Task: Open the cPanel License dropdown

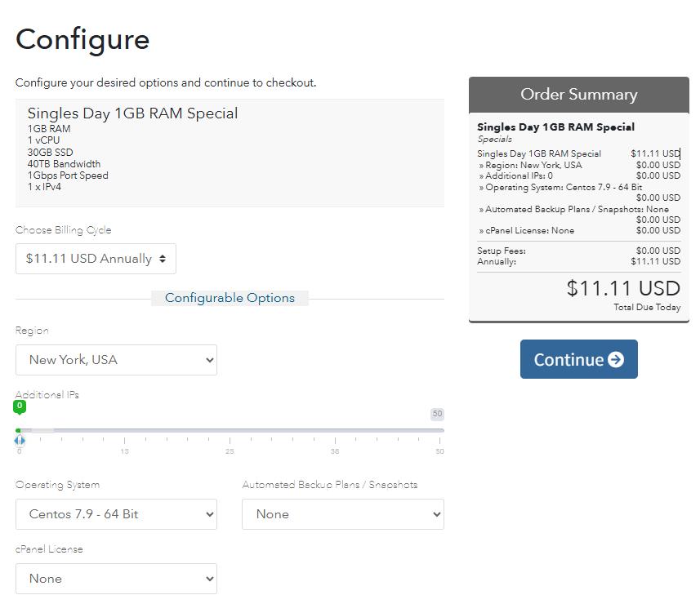Action: tap(116, 579)
